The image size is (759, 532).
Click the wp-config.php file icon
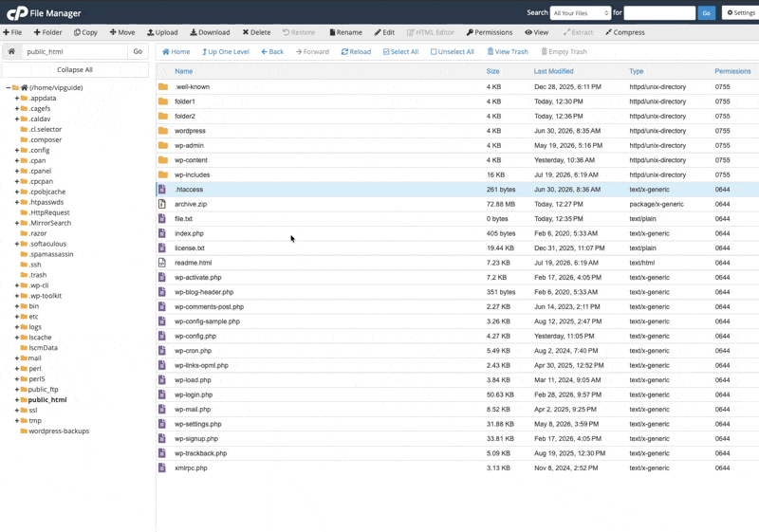pos(162,336)
